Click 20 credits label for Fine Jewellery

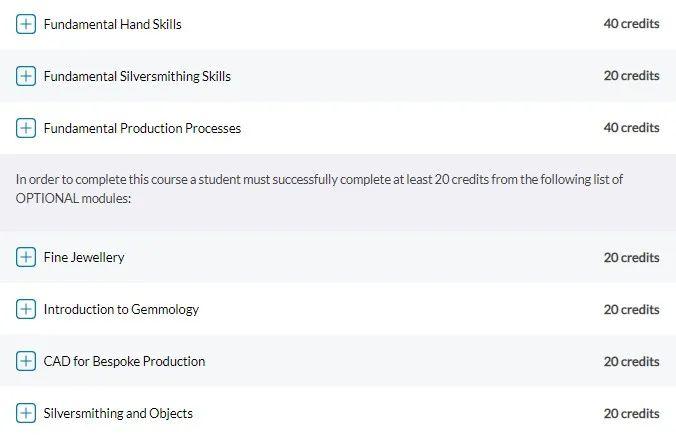tap(631, 257)
